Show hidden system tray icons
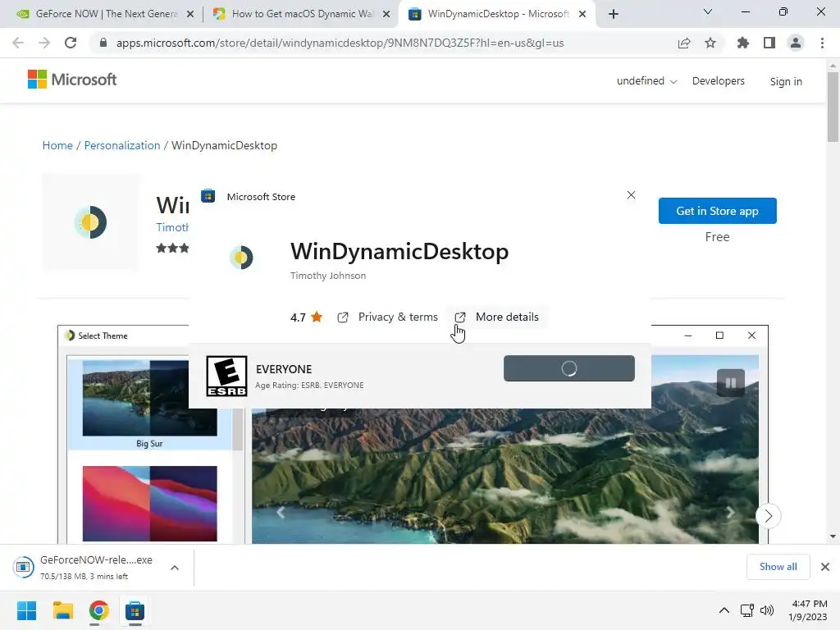This screenshot has width=840, height=630. click(724, 610)
